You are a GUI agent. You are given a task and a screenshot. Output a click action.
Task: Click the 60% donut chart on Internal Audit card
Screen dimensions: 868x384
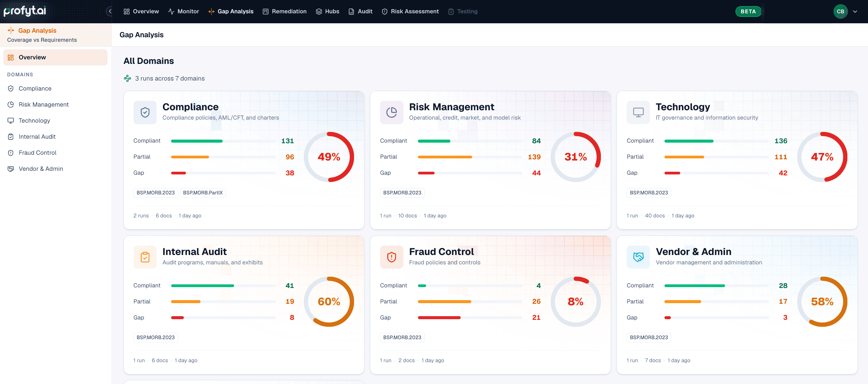(x=329, y=302)
